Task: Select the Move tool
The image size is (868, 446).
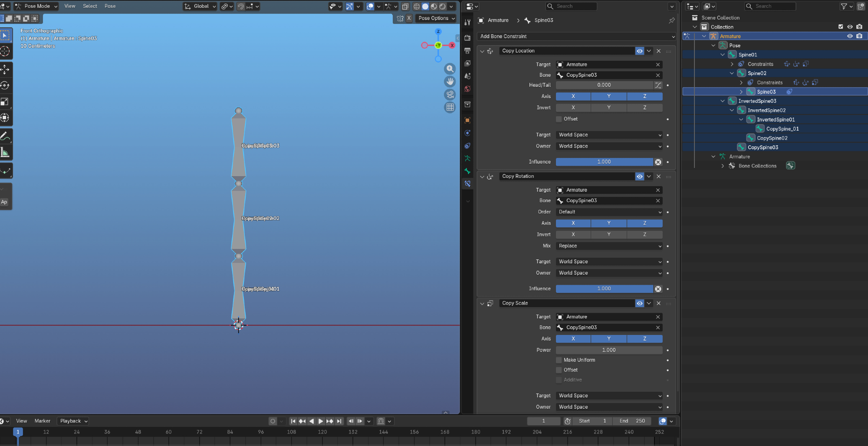Action: (5, 69)
